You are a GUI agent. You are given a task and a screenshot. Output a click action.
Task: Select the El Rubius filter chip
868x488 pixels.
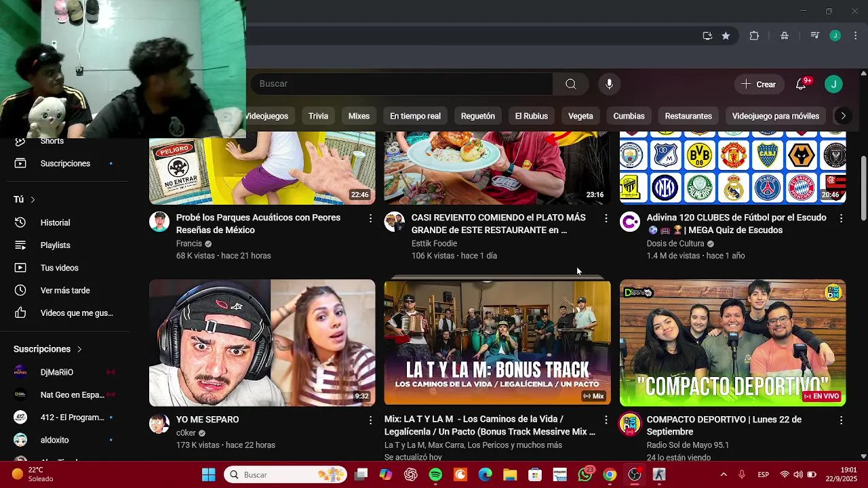coord(531,116)
